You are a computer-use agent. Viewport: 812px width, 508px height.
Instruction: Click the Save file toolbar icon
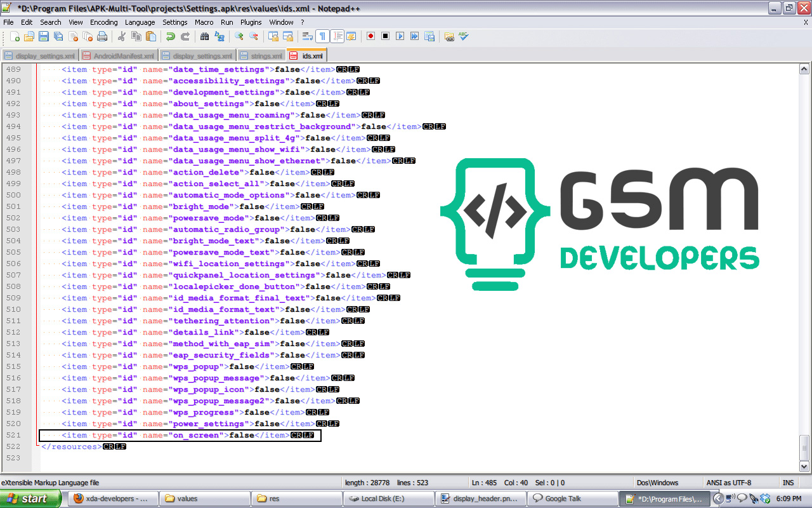click(x=44, y=37)
